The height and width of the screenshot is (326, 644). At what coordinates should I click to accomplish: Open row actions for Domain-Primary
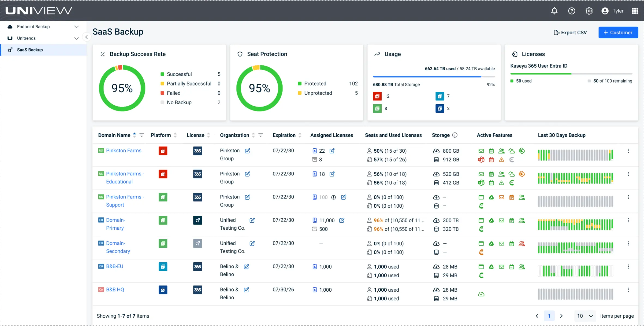click(628, 220)
